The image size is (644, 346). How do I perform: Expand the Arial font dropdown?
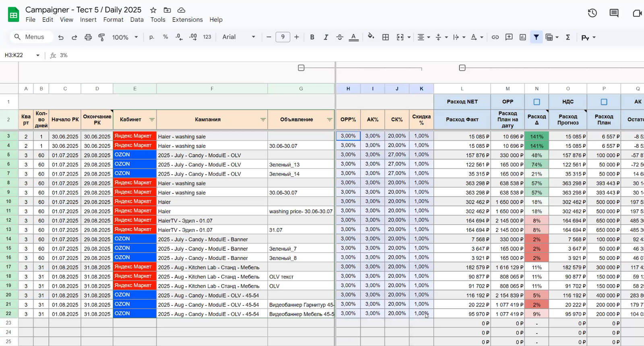tap(239, 37)
